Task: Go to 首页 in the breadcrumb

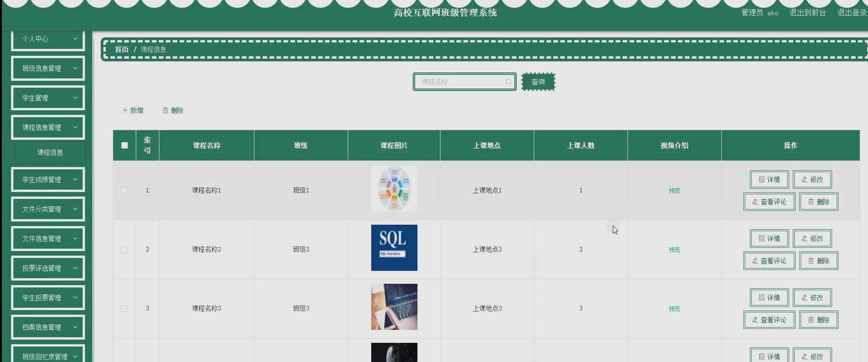Action: pos(121,50)
